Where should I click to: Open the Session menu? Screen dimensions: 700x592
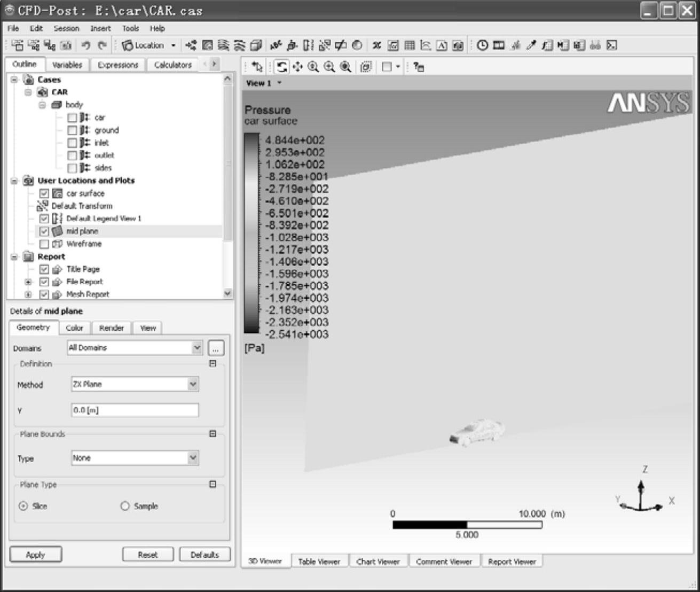(66, 28)
